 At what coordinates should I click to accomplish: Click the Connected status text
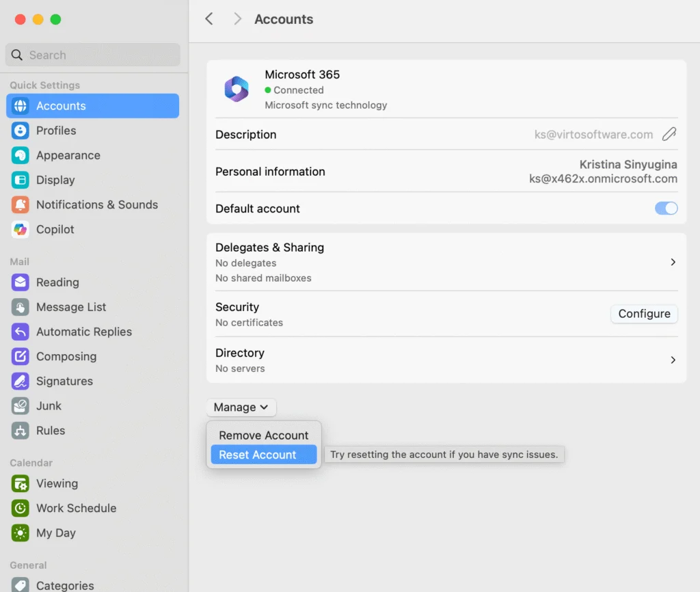(299, 90)
